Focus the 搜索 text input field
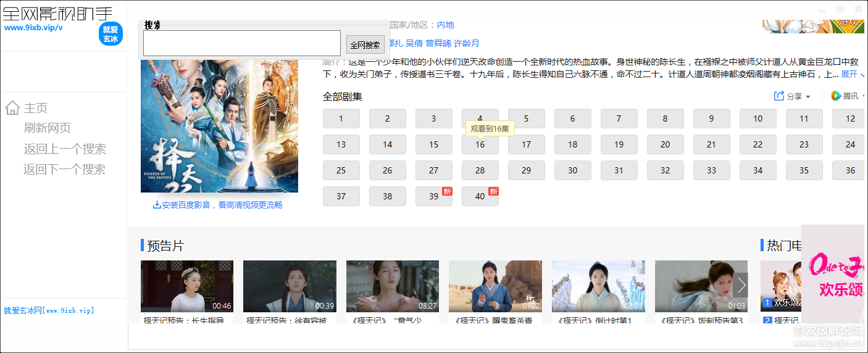This screenshot has height=353, width=868. tap(241, 44)
